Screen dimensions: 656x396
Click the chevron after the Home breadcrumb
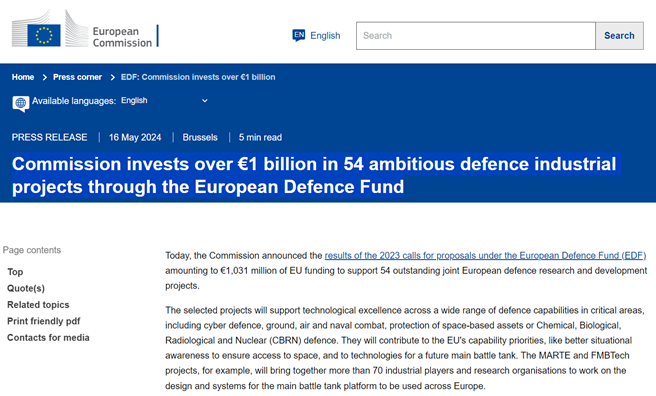[x=44, y=77]
